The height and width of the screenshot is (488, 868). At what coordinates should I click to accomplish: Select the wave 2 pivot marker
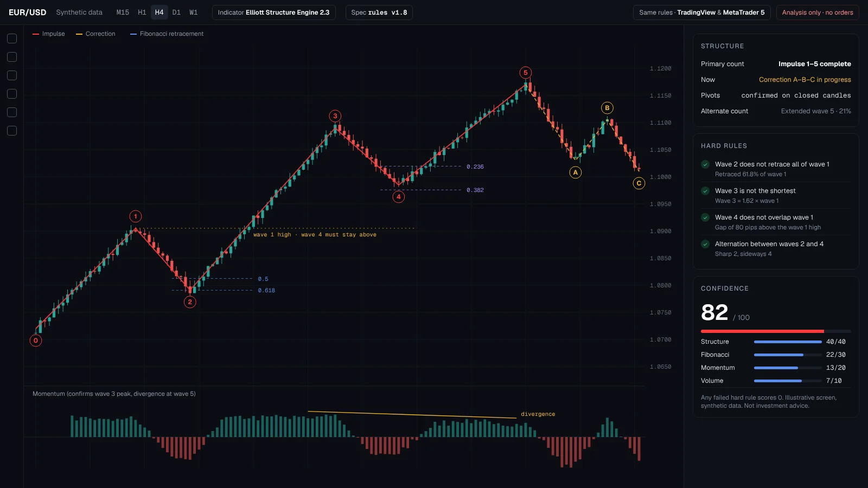[x=190, y=302]
